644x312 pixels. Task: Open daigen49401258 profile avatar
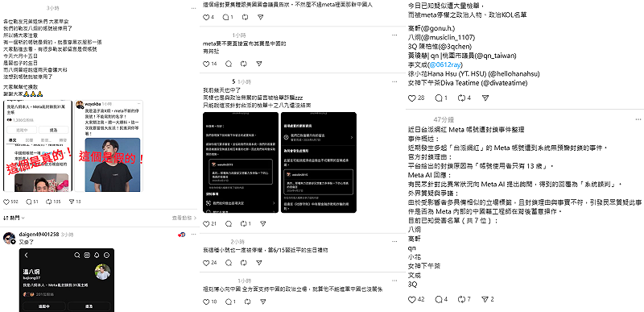click(x=9, y=238)
